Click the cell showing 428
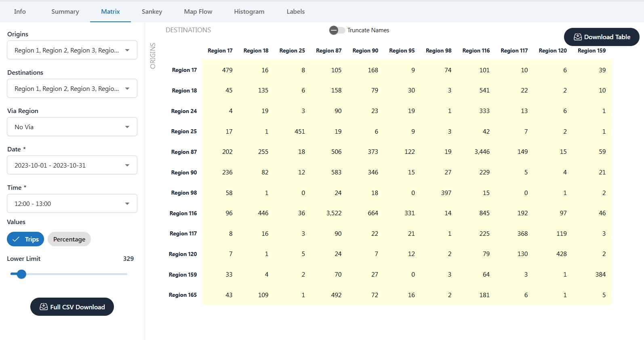The width and height of the screenshot is (644, 340). pos(562,254)
